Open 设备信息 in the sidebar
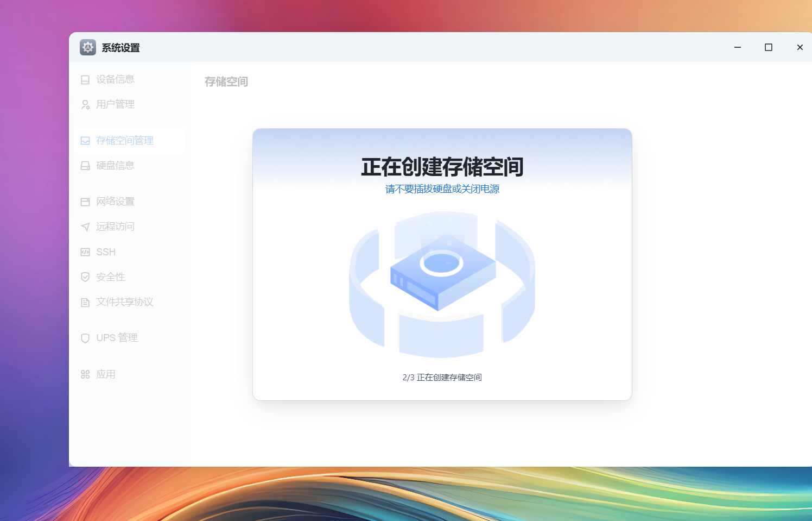Screen dimensions: 812x521 (x=130, y=79)
